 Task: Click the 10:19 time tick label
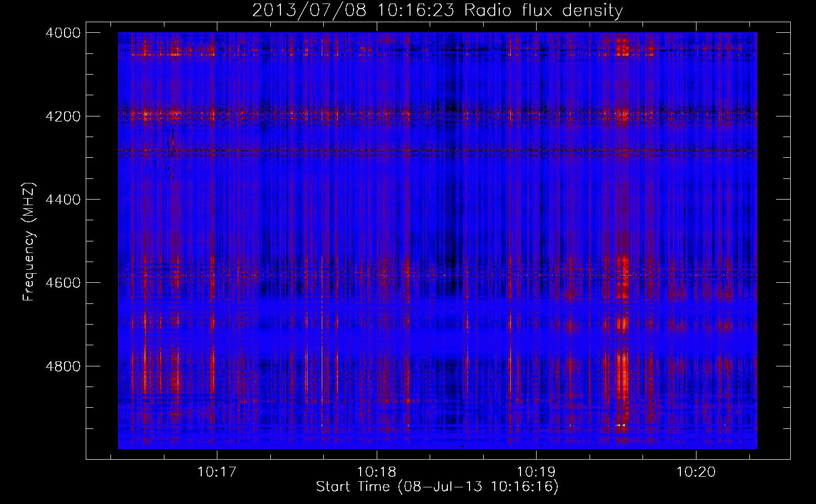tap(536, 472)
